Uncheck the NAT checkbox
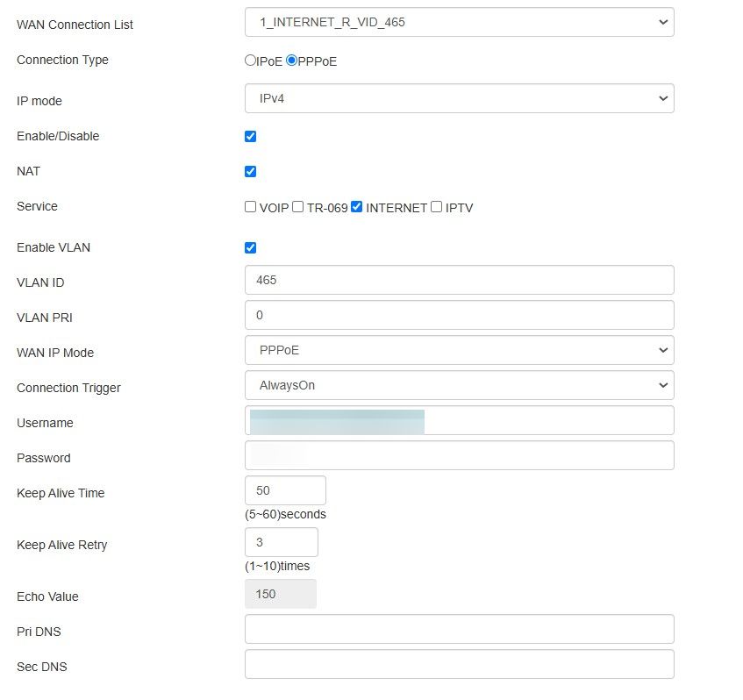The image size is (743, 700). tap(250, 171)
